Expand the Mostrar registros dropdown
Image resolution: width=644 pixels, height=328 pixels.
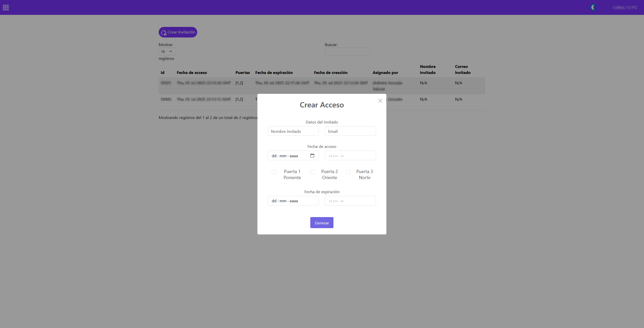(167, 52)
